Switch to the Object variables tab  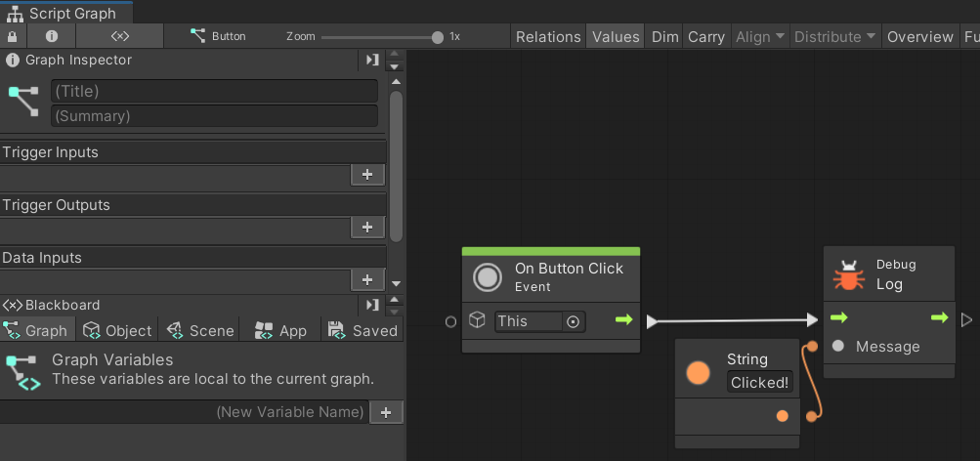[x=118, y=330]
